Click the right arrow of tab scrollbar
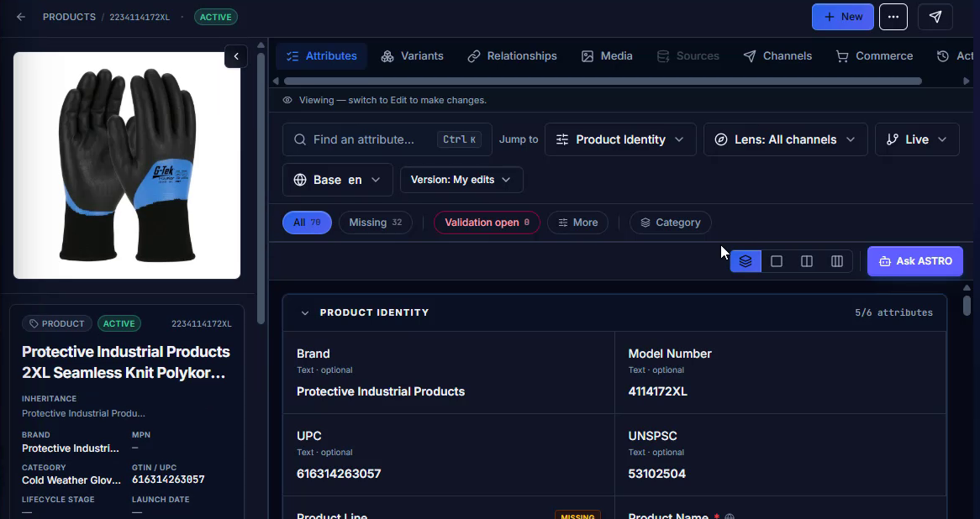This screenshot has width=980, height=519. [x=967, y=81]
